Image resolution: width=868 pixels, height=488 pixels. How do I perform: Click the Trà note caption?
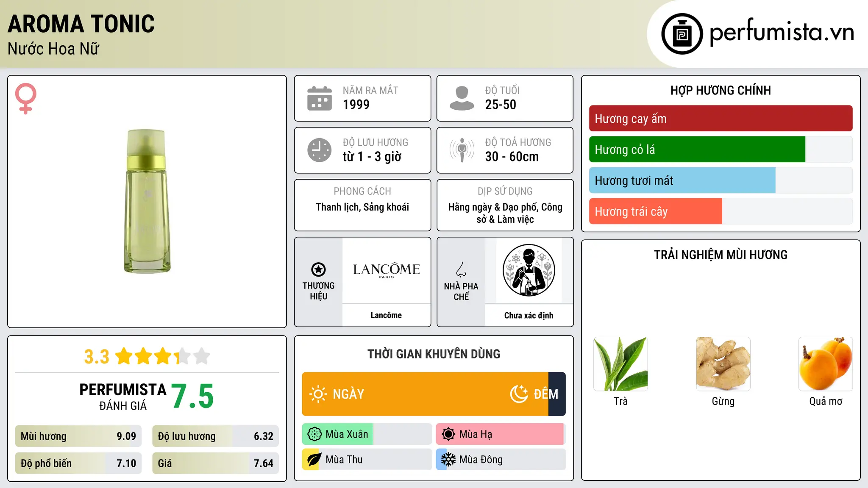coord(620,401)
